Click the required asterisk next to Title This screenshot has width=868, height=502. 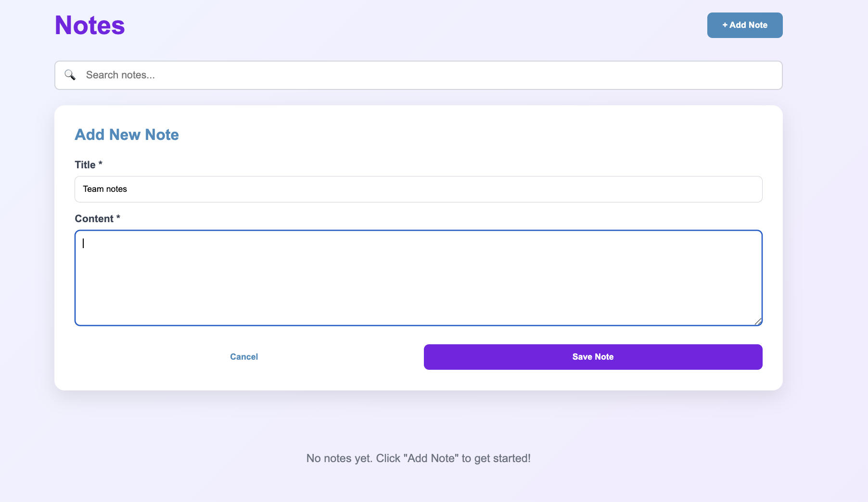click(100, 163)
